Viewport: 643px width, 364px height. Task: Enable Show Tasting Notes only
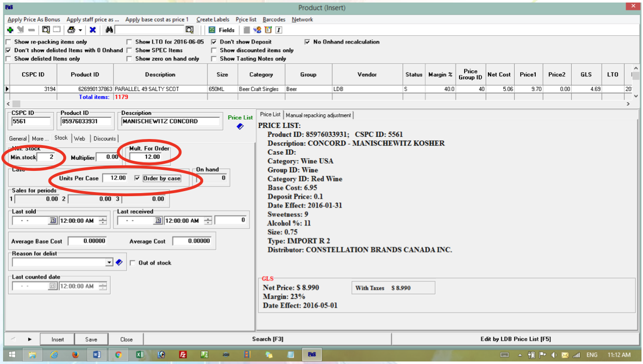214,59
